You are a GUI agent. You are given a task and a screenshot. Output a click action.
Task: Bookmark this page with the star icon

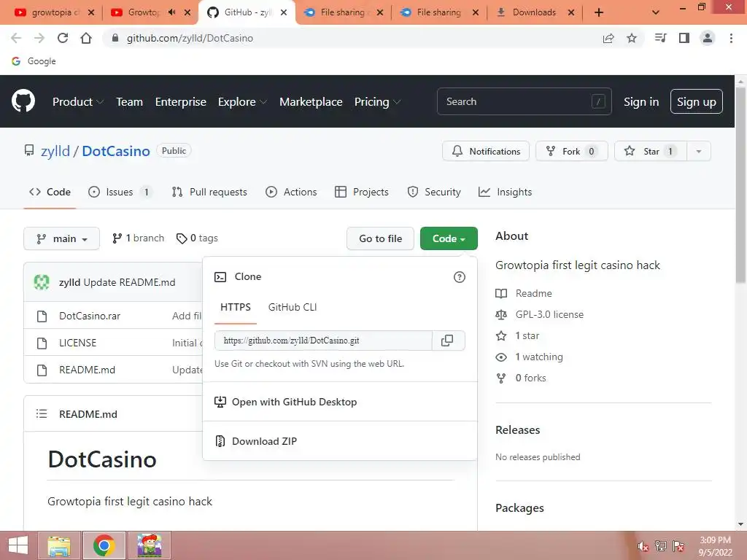coord(632,38)
